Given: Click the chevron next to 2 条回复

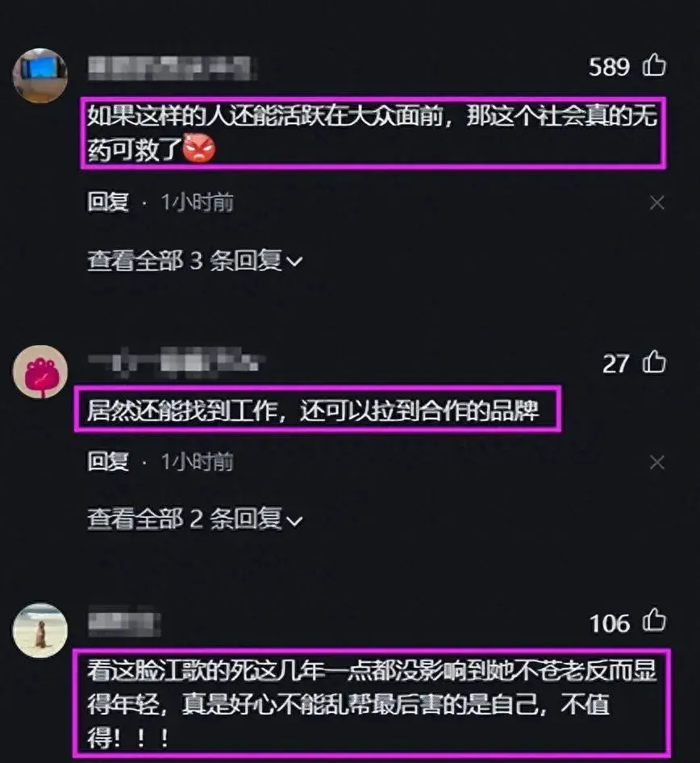Looking at the screenshot, I should [294, 521].
